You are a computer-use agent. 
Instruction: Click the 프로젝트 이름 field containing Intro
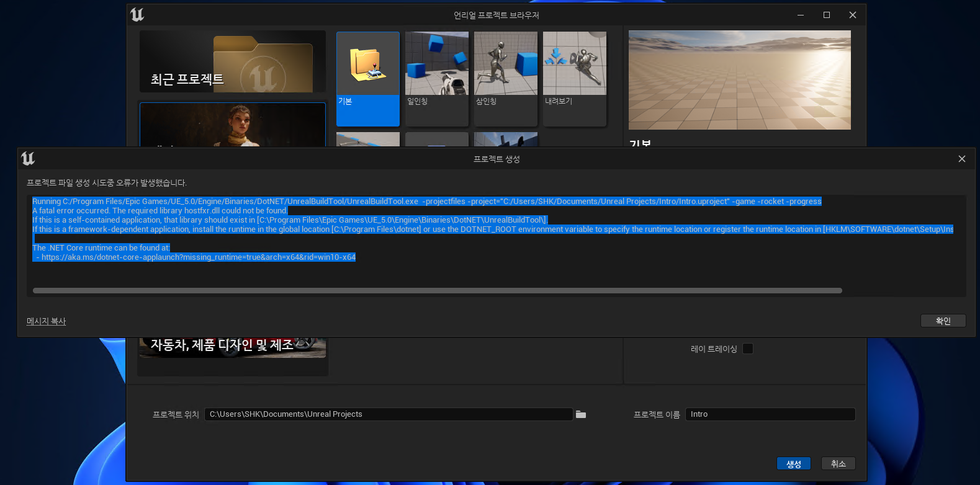tap(770, 414)
